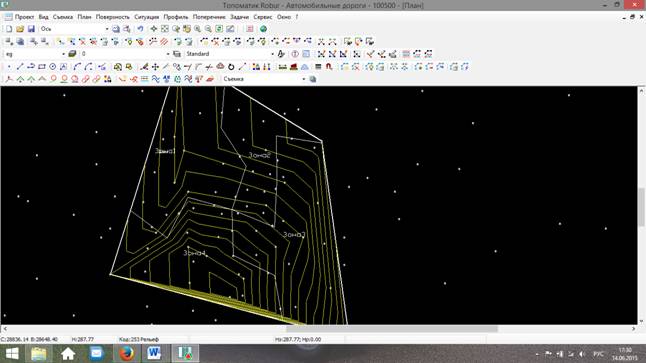646x363 pixels.
Task: Select the draw line segment tool
Action: 20,67
